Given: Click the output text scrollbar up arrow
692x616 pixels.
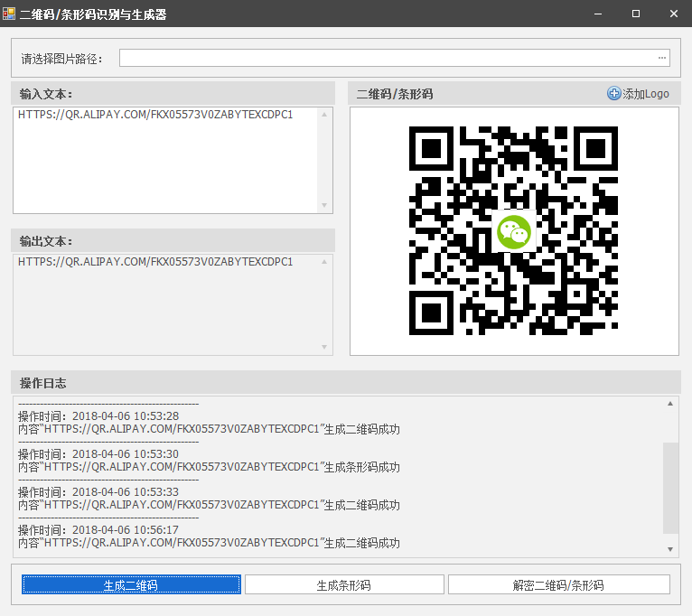Looking at the screenshot, I should click(x=324, y=262).
